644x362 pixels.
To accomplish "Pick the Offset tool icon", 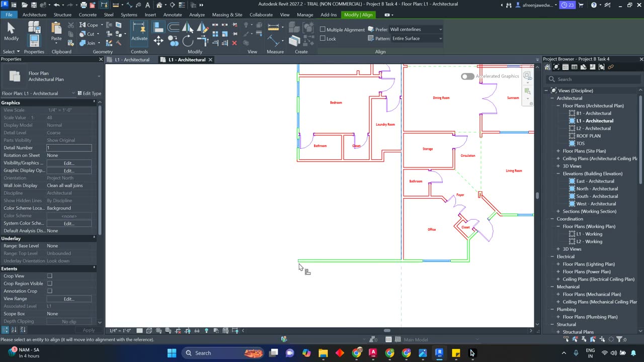I will [174, 27].
